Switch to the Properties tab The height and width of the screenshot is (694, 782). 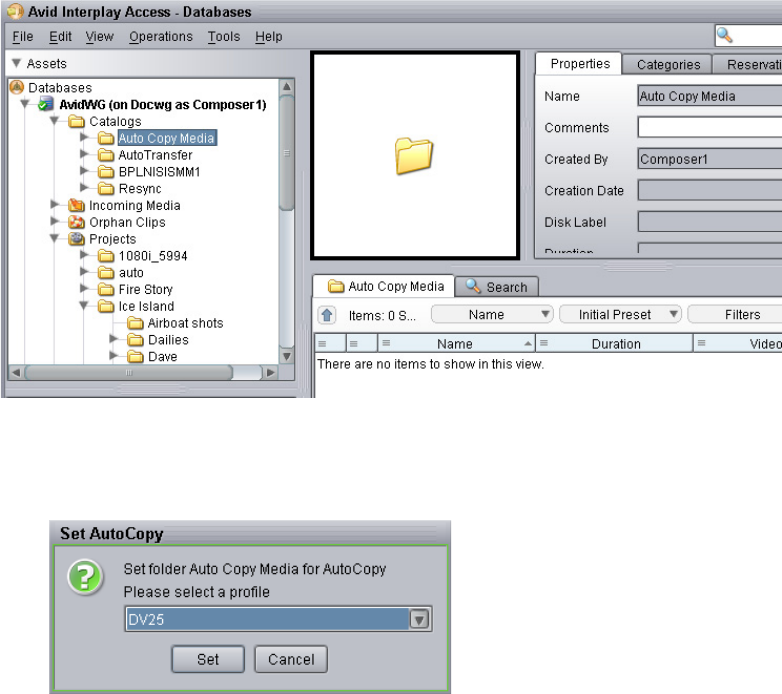[580, 64]
